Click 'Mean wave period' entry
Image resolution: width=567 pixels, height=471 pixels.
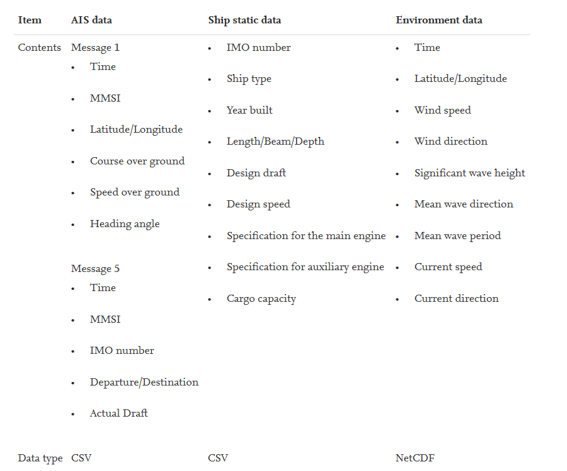(457, 236)
